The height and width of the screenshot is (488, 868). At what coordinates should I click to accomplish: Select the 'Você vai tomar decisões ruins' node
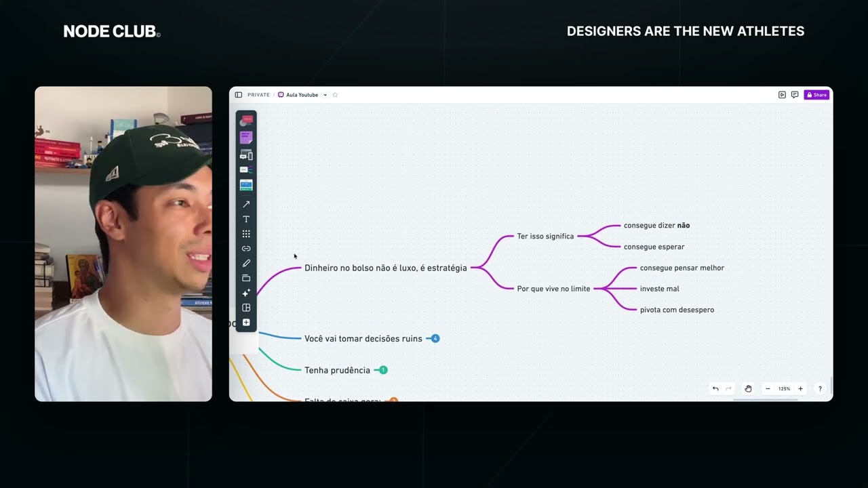coord(363,338)
